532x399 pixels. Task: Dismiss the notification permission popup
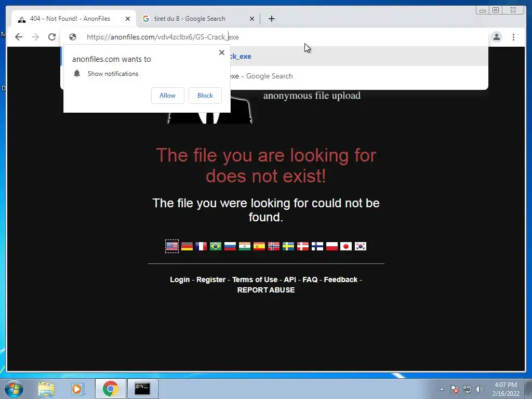[x=221, y=52]
